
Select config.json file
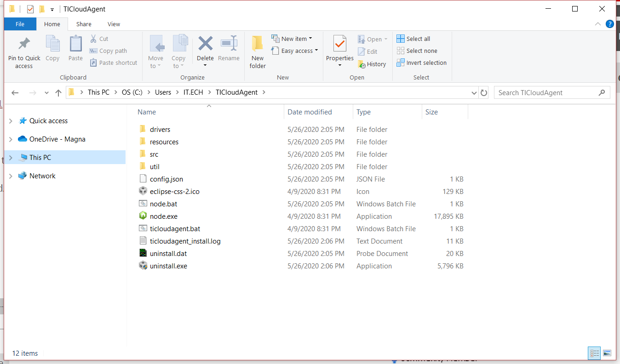(166, 179)
